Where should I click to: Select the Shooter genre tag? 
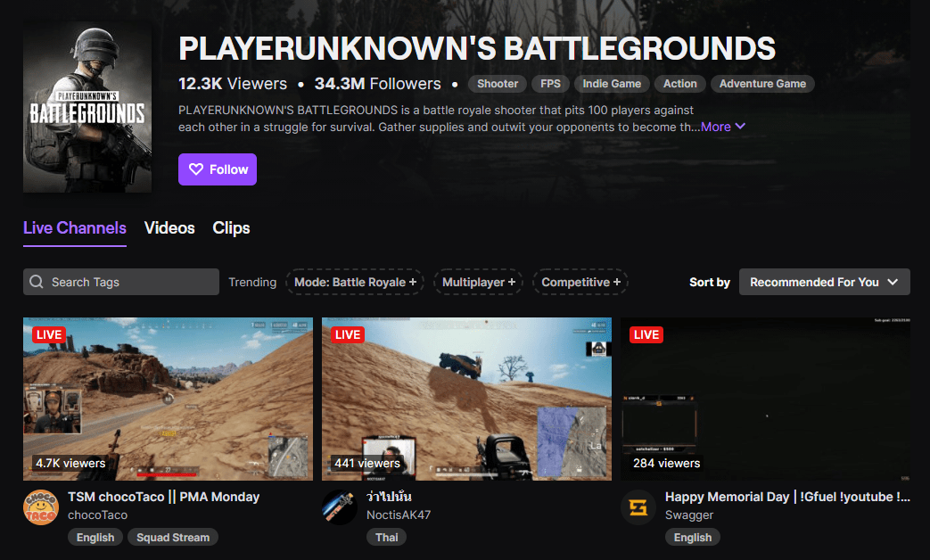tap(498, 84)
